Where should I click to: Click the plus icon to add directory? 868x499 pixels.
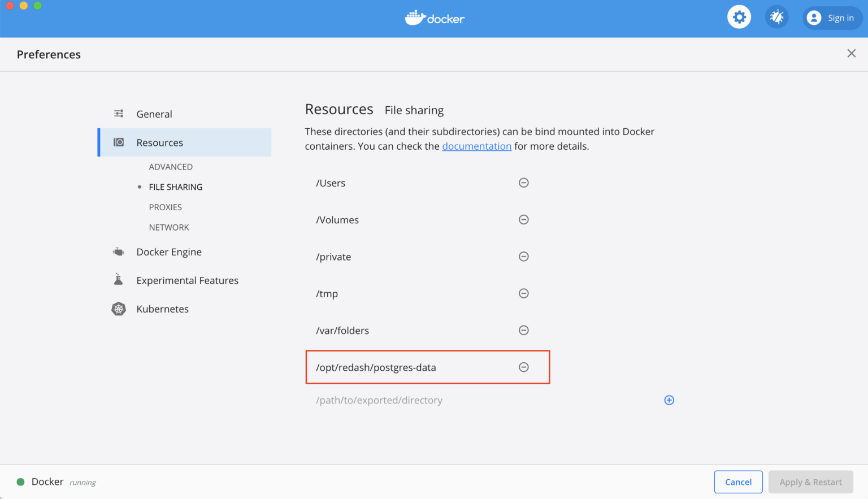669,400
